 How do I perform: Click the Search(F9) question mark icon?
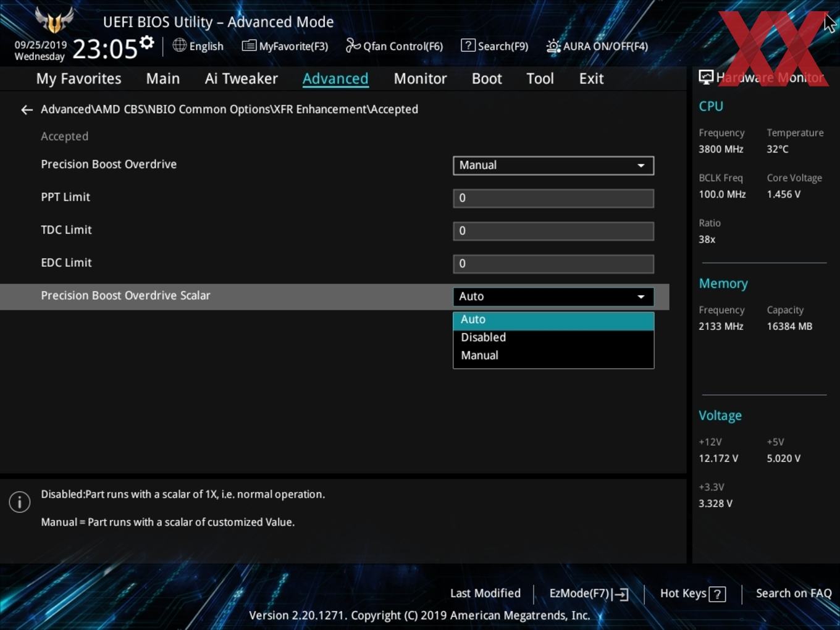pyautogui.click(x=468, y=46)
